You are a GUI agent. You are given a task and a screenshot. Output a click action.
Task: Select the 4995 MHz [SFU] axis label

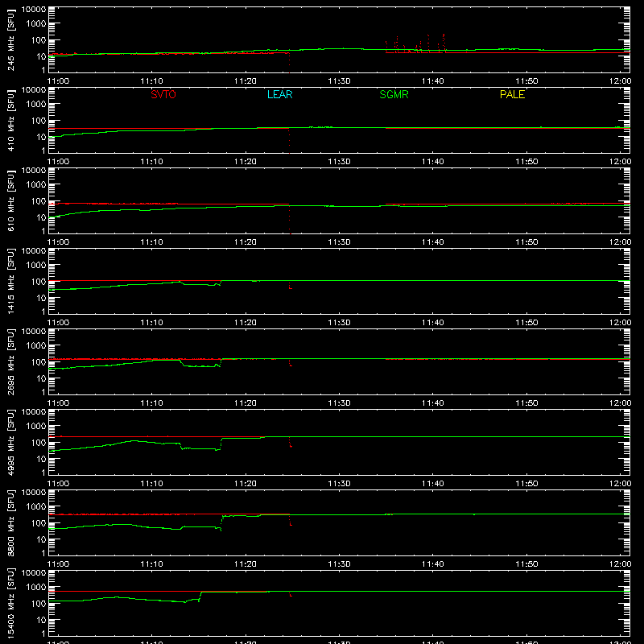[10, 443]
